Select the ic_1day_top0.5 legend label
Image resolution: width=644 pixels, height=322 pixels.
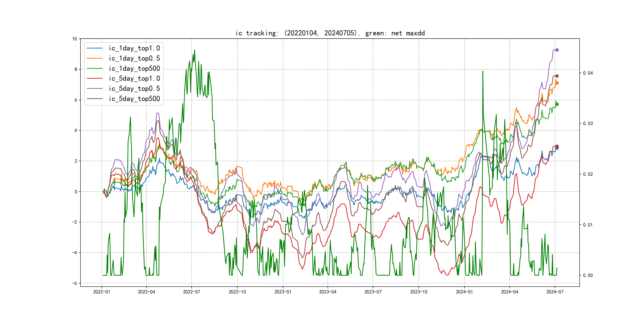(134, 58)
